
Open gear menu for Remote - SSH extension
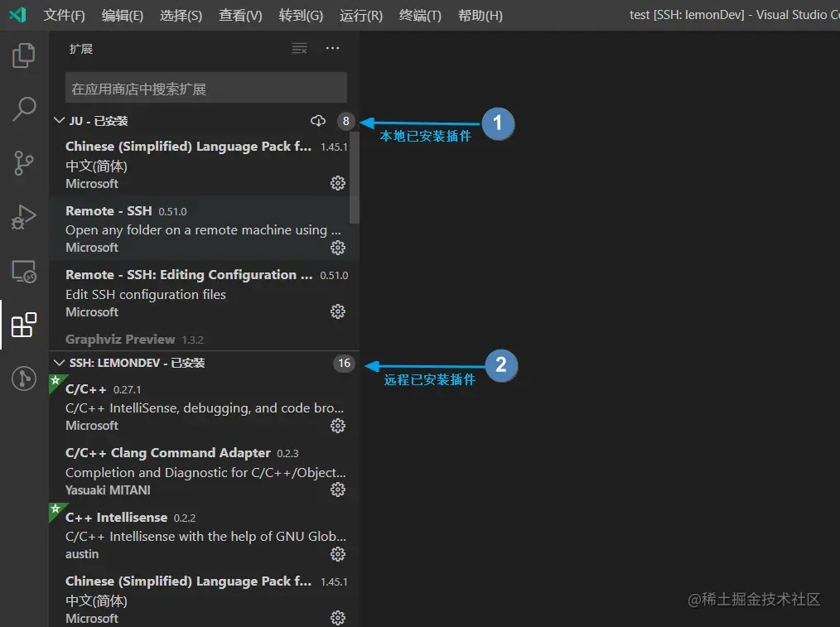(x=337, y=248)
